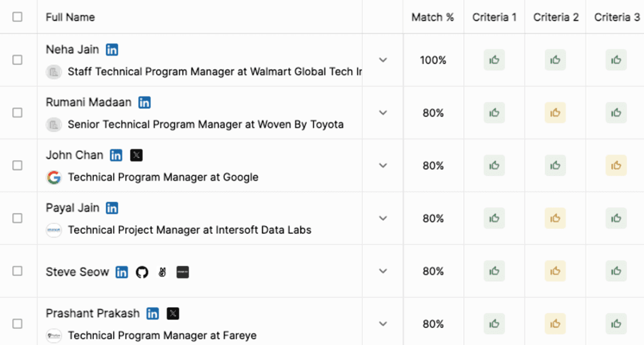The height and width of the screenshot is (345, 644).
Task: Click the Google logo beside John Chan's title
Action: click(x=54, y=178)
